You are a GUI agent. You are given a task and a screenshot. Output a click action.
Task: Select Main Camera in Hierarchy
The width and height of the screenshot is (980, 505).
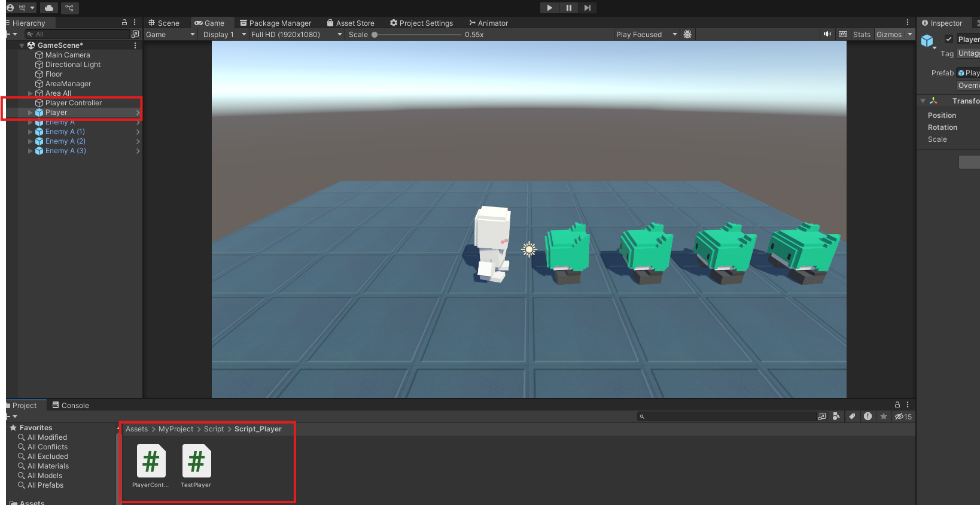click(68, 55)
